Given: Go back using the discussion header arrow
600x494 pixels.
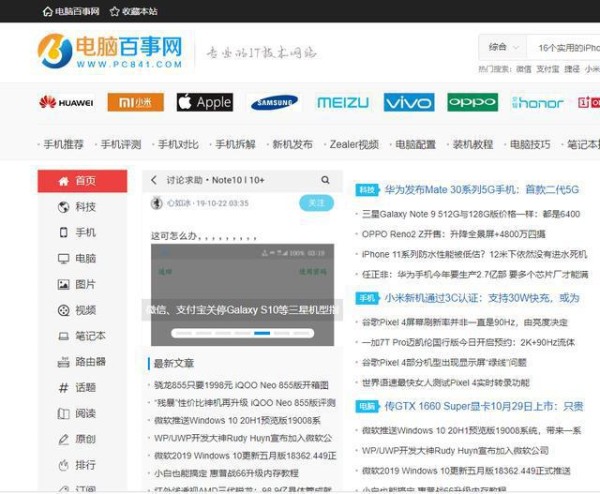Looking at the screenshot, I should 154,180.
